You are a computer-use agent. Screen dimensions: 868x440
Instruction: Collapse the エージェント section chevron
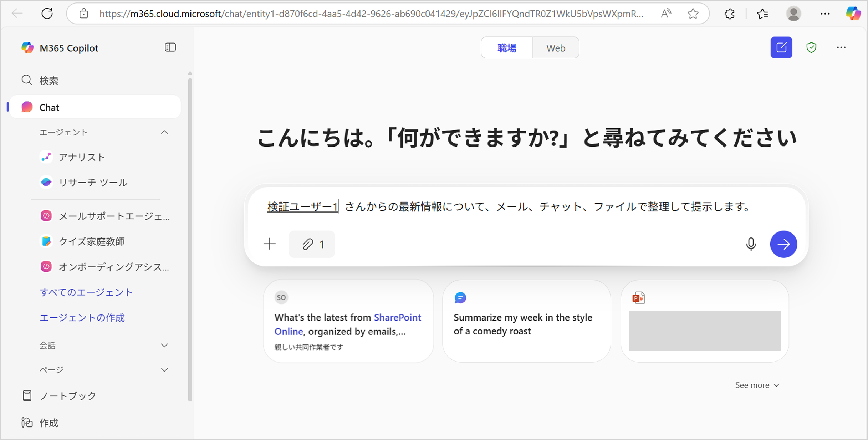(x=164, y=132)
